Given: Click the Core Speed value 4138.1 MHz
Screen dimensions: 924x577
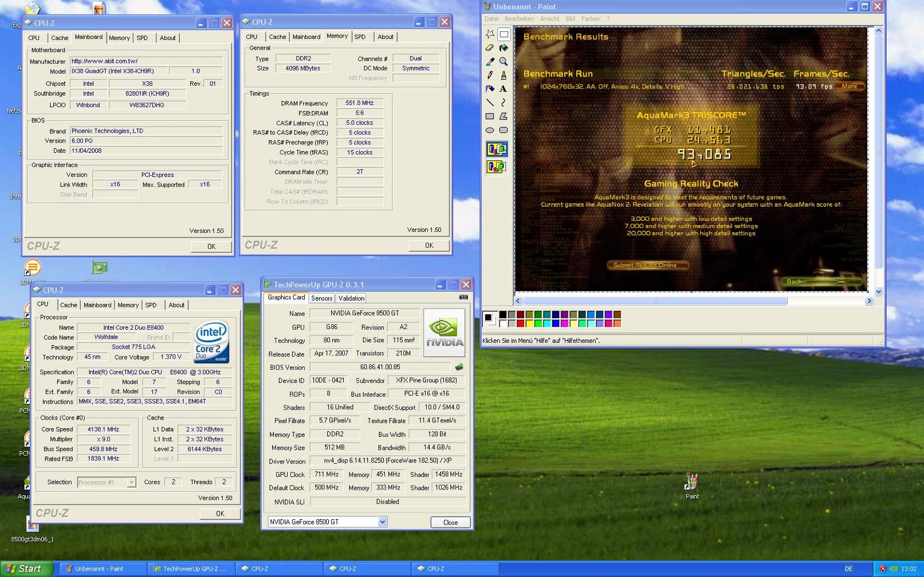Looking at the screenshot, I should [x=103, y=429].
